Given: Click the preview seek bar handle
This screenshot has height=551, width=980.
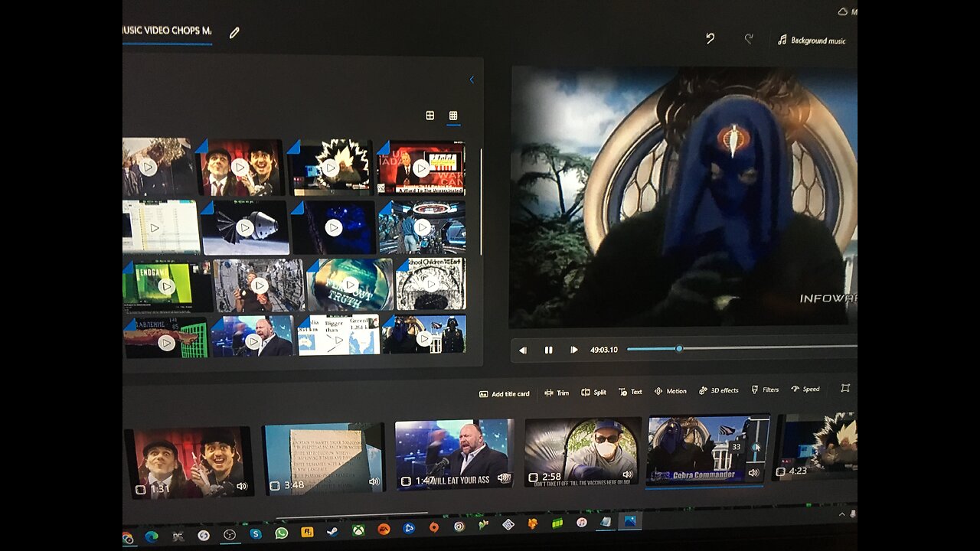Looking at the screenshot, I should coord(678,348).
